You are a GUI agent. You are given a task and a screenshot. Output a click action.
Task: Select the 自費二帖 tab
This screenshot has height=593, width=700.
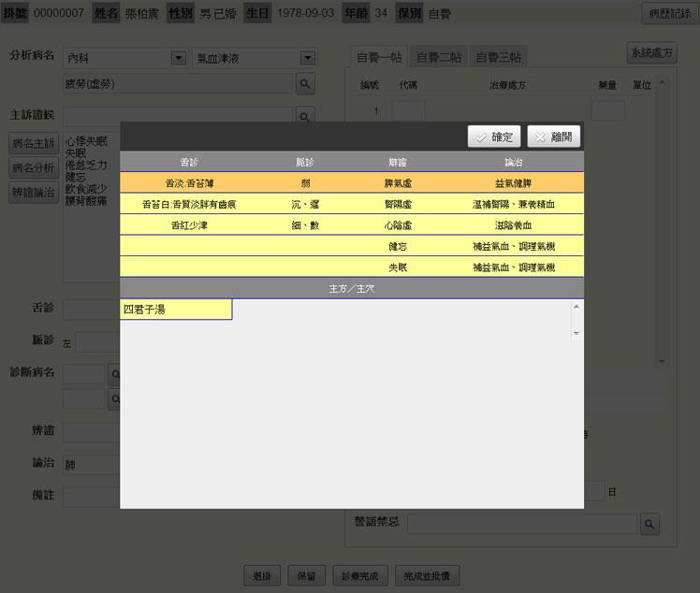pos(439,57)
